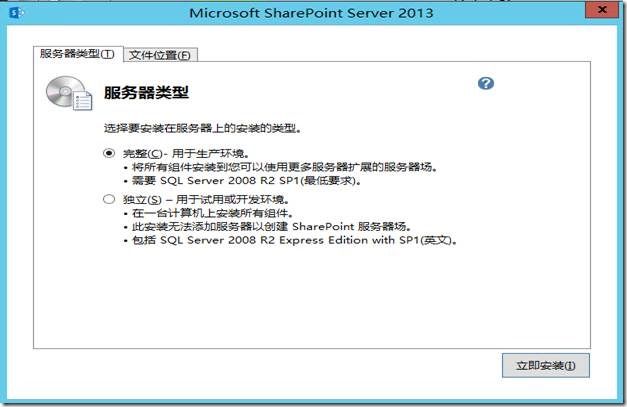Choose the 完整(C) 用于生产环境 option label

(186, 153)
